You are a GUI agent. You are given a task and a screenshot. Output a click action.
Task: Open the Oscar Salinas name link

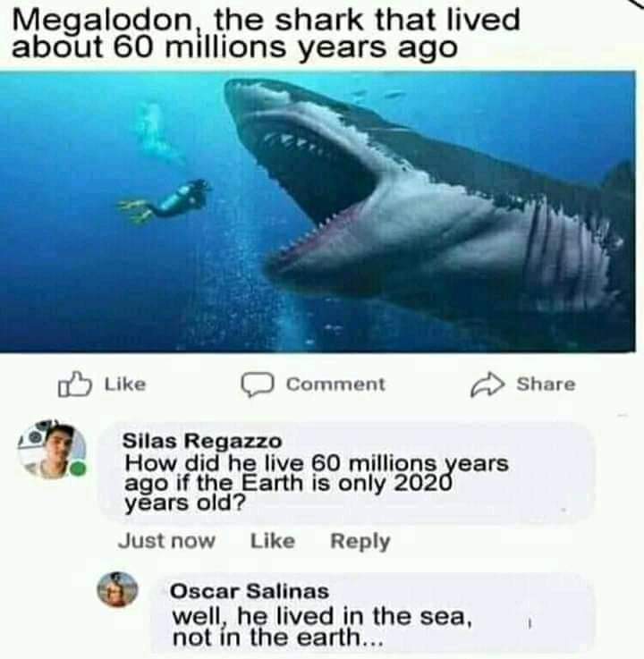coord(250,591)
